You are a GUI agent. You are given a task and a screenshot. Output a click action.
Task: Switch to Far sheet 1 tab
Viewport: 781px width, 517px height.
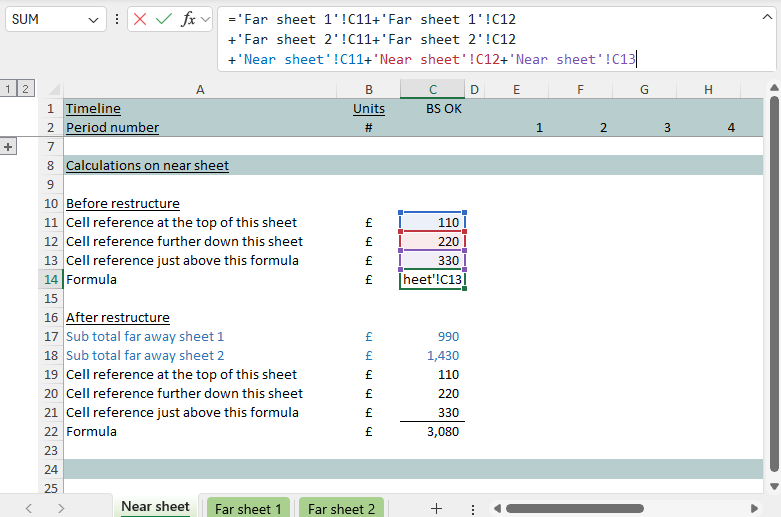[248, 508]
